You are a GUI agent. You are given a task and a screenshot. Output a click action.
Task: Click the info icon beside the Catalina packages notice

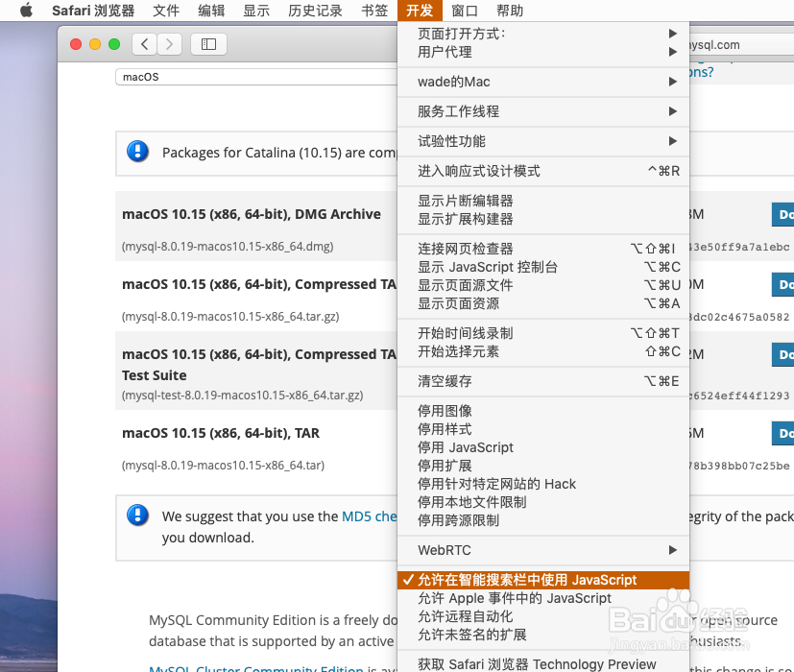pyautogui.click(x=137, y=151)
